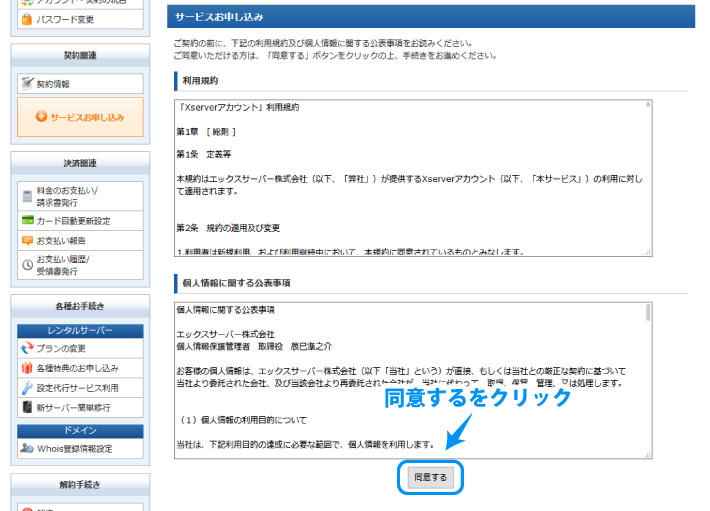Click the calculator icon beside 料金のお支払い
This screenshot has width=710, height=511.
[27, 196]
